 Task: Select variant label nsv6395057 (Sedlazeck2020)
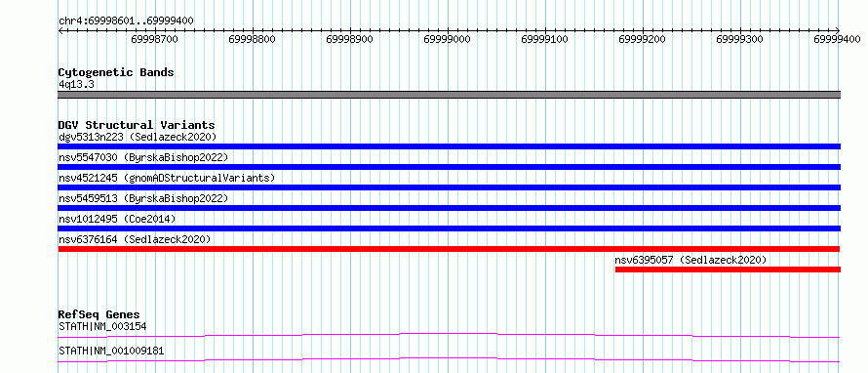pyautogui.click(x=690, y=260)
